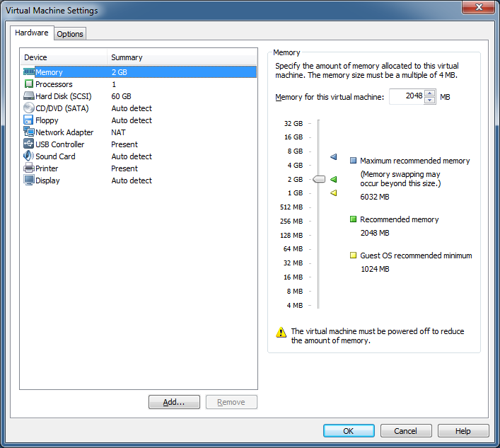Click the Network Adapter icon

(29, 132)
